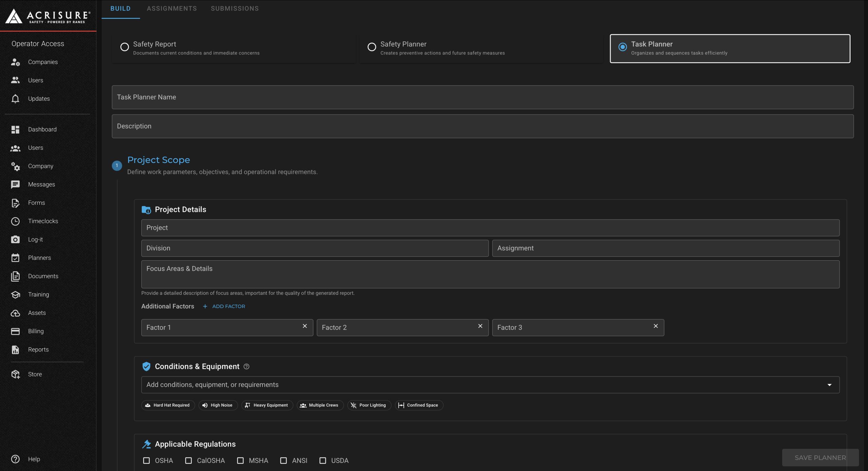Screen dimensions: 868x471
Task: Switch to the Build tab
Action: pos(120,8)
